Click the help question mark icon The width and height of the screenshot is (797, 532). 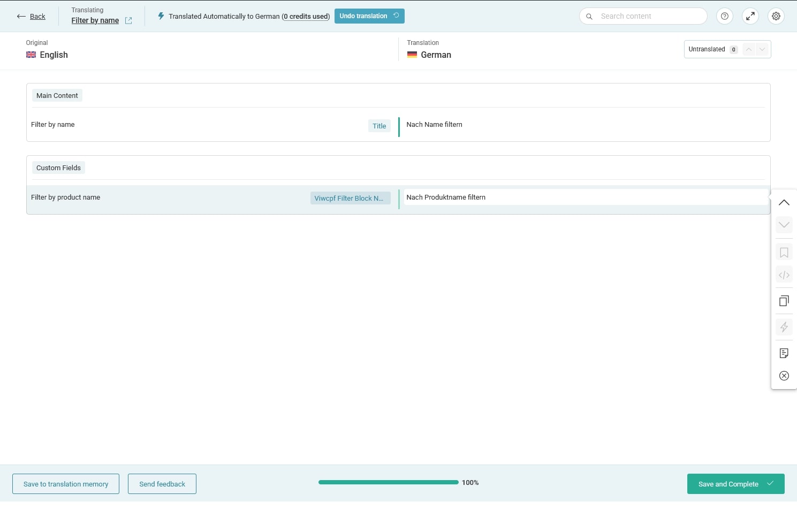pyautogui.click(x=724, y=16)
